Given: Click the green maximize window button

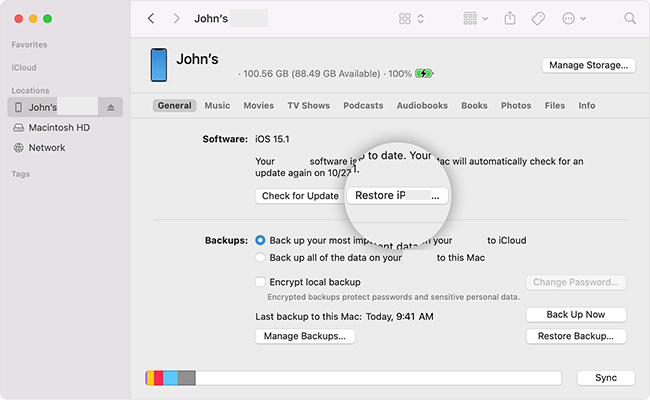Looking at the screenshot, I should pyautogui.click(x=48, y=19).
